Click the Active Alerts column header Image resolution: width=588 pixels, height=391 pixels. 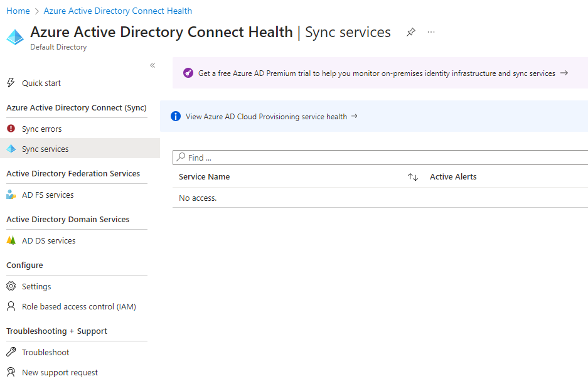pyautogui.click(x=453, y=177)
